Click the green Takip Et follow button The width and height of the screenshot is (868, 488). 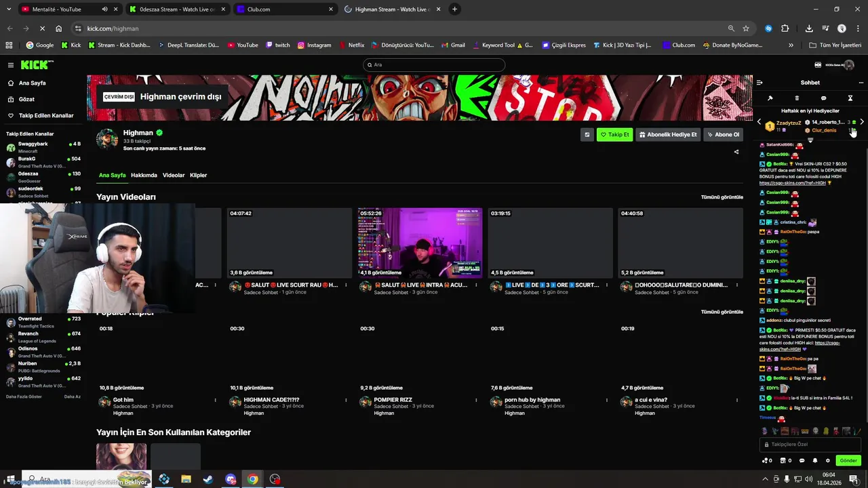point(614,134)
